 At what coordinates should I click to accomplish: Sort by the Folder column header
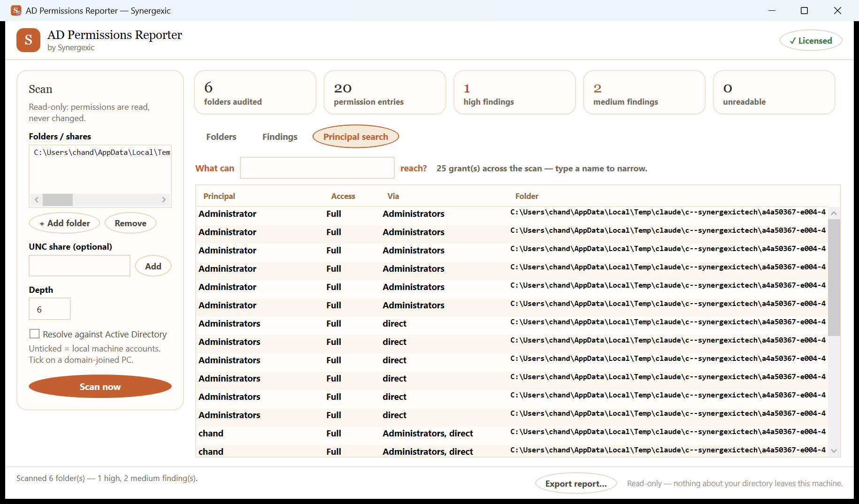click(x=527, y=196)
